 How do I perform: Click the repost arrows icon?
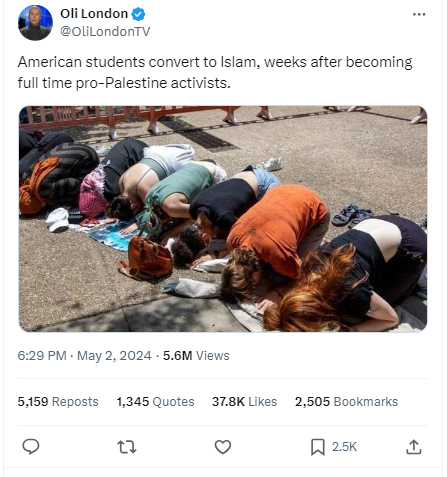127,447
